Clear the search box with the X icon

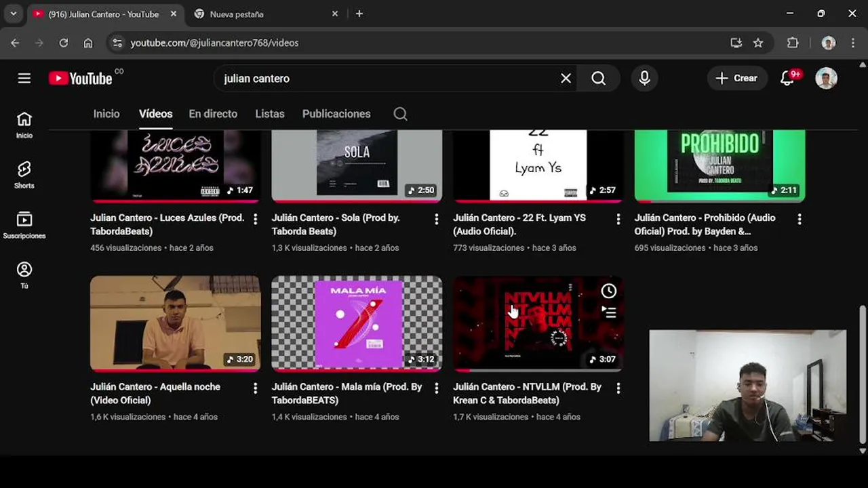point(566,79)
